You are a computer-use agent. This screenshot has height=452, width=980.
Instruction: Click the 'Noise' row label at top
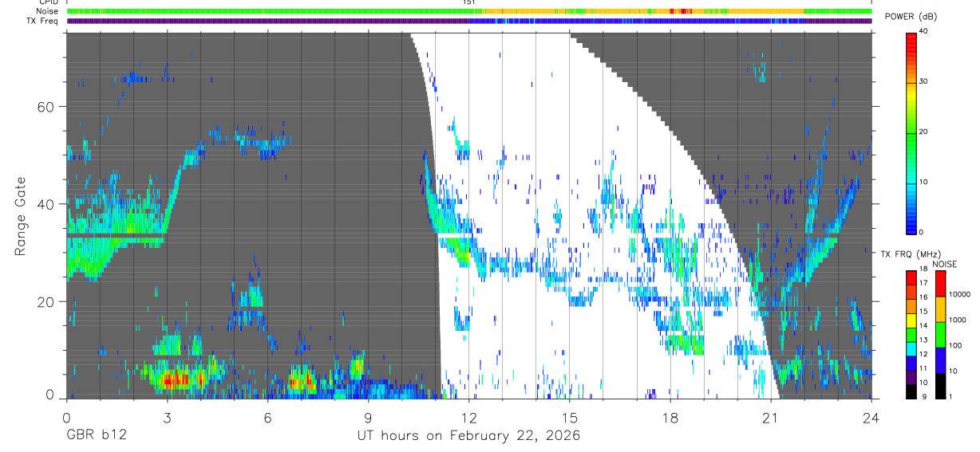[x=47, y=11]
